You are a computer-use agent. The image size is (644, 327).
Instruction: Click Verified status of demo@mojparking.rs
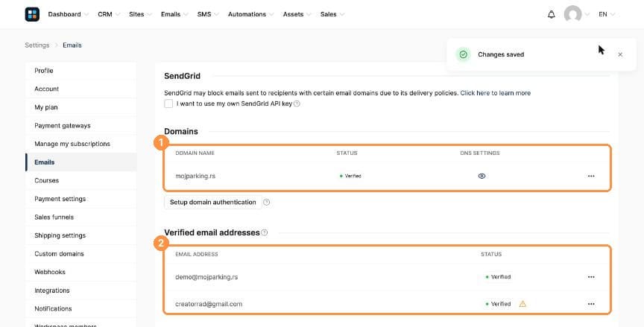498,277
